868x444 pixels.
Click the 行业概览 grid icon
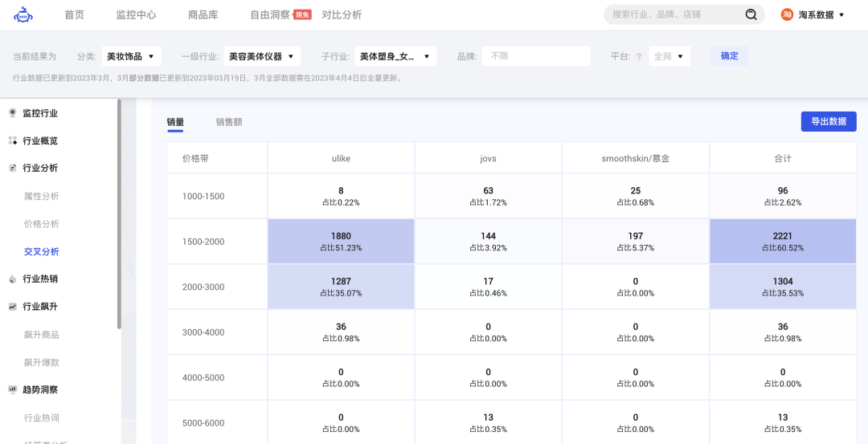point(12,141)
